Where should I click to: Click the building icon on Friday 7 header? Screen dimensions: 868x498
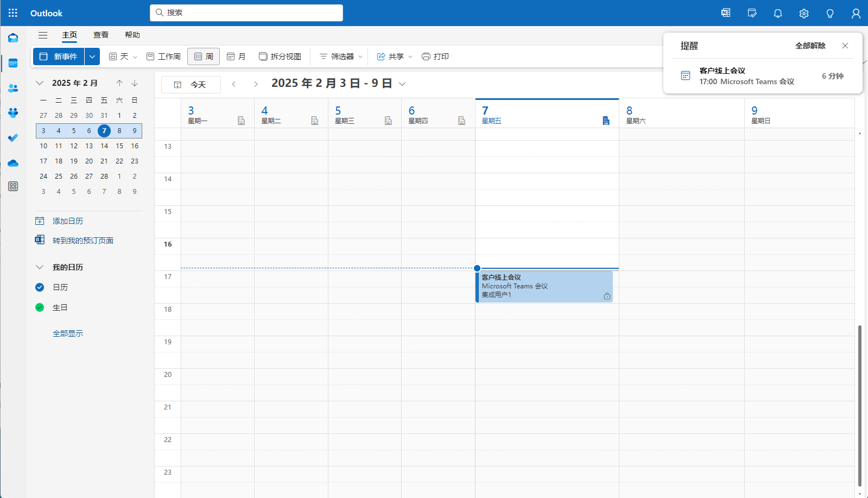coord(606,121)
